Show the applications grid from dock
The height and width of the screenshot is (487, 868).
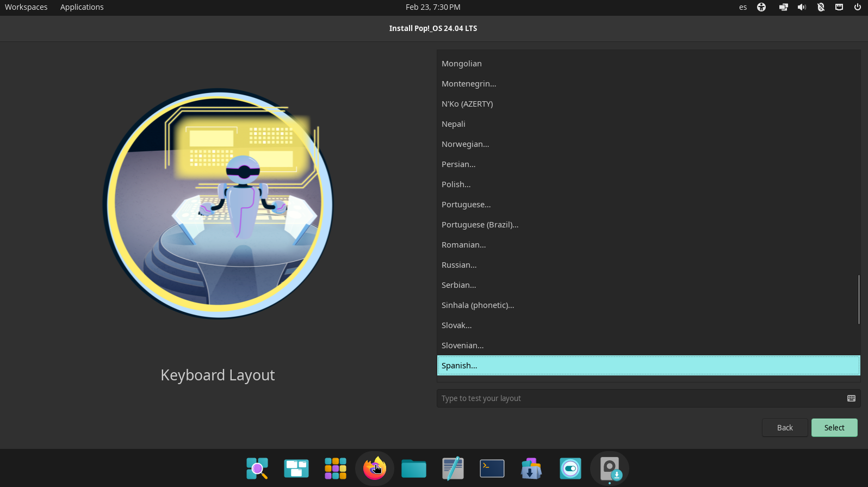[335, 468]
